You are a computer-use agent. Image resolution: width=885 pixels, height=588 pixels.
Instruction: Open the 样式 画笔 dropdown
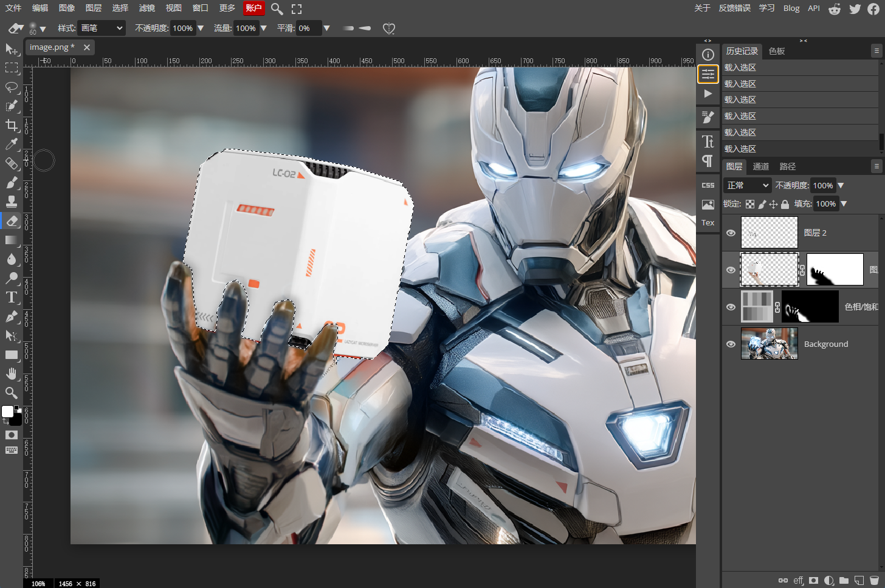102,28
